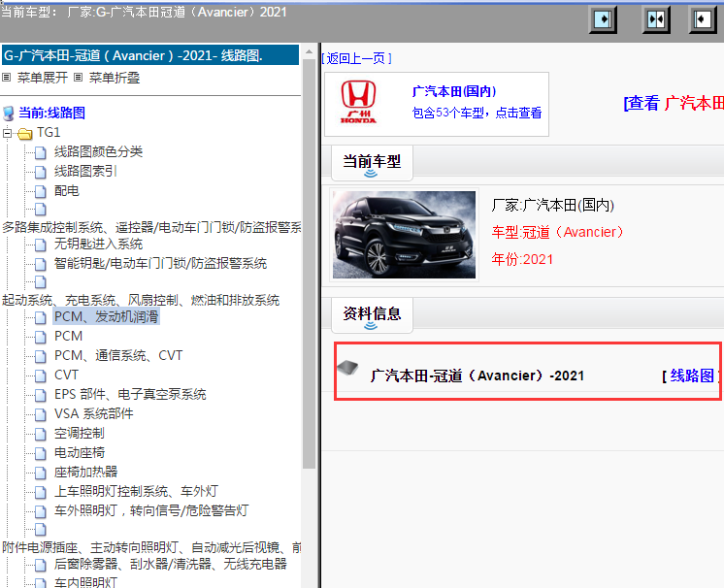Open PCM、通信系统、CVT tree item

tap(118, 355)
